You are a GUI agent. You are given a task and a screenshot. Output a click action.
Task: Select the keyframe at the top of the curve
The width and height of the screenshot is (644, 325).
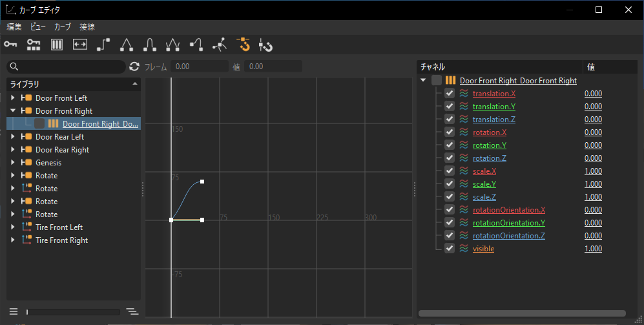(202, 181)
